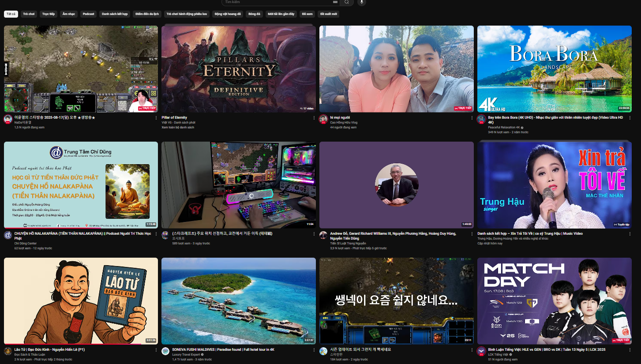This screenshot has height=364, width=641.
Task: Open the Xin Trả Tôi Về singer thumbnail
Action: 555,185
